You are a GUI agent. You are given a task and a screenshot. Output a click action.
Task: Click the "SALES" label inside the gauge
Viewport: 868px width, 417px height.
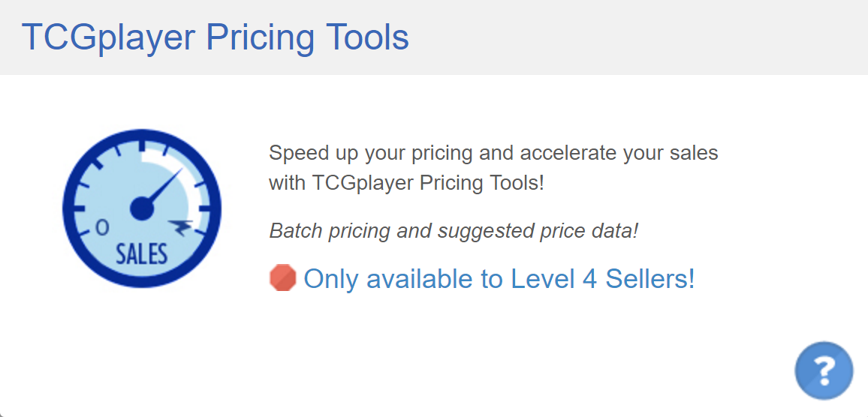coord(141,253)
